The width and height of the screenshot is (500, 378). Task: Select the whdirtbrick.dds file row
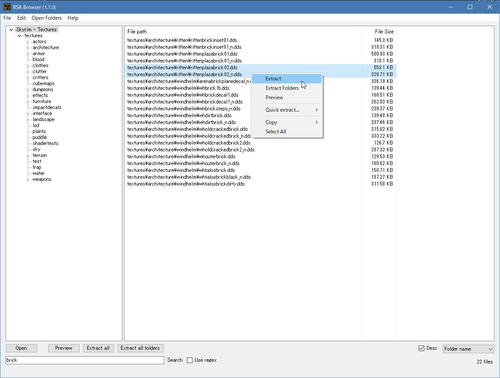tap(260, 116)
